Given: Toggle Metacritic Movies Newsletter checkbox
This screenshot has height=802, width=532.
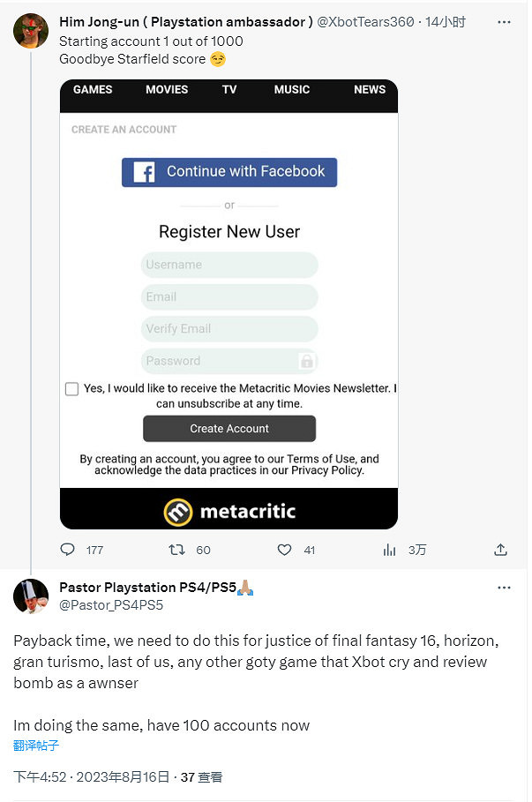Looking at the screenshot, I should [x=72, y=389].
